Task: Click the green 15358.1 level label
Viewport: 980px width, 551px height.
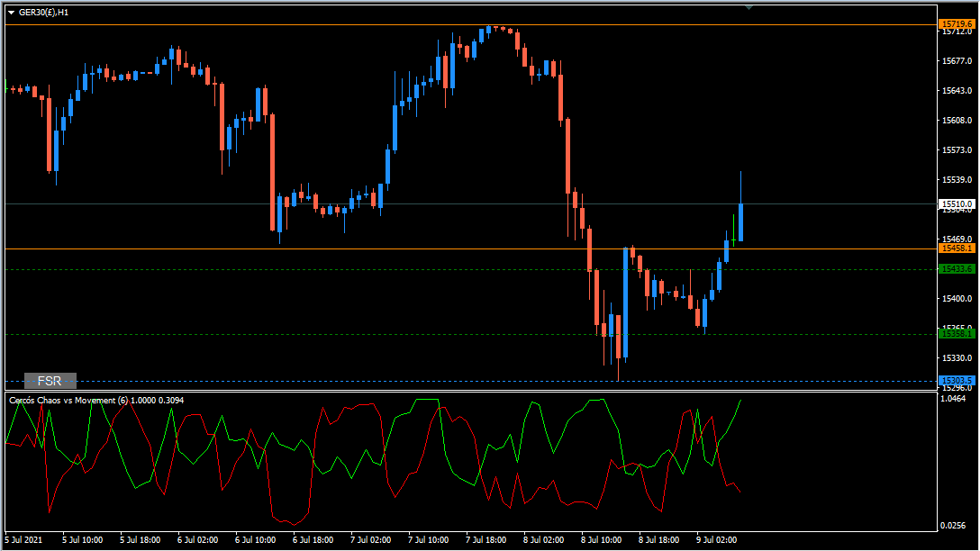Action: point(957,334)
